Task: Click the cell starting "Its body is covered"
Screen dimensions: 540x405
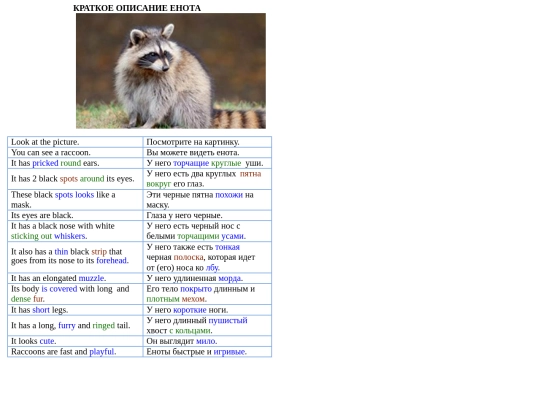Action: point(75,294)
